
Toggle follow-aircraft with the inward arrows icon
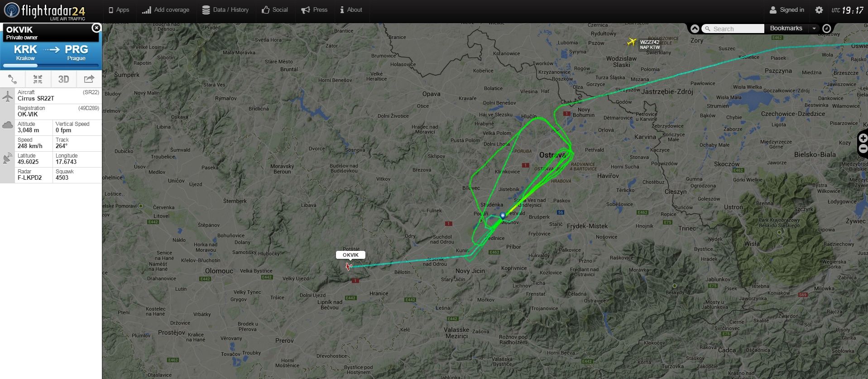tap(38, 79)
